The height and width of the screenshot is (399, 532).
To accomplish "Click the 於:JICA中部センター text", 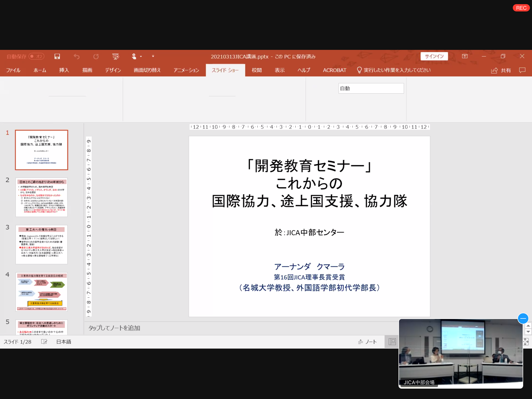I will click(309, 232).
